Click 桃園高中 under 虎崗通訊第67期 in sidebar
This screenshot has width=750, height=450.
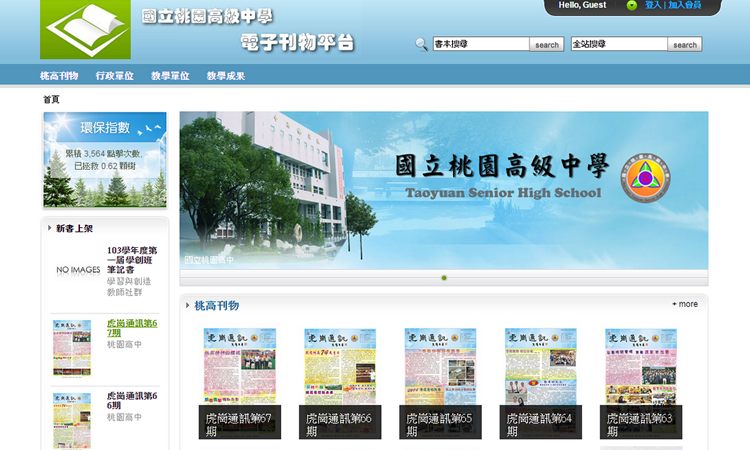point(124,344)
